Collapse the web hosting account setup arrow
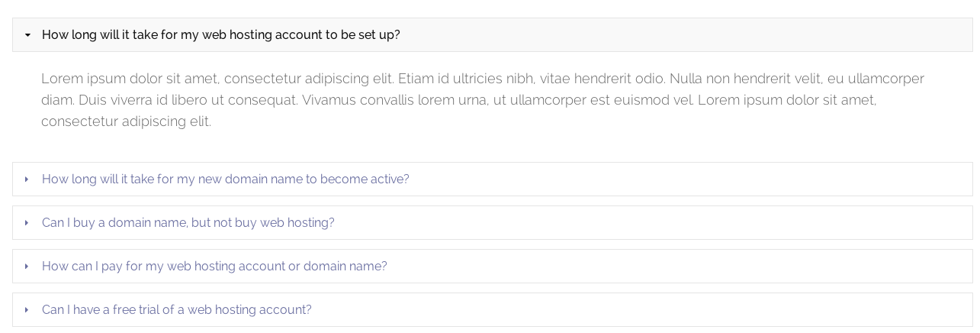This screenshot has height=333, width=980. 27,35
